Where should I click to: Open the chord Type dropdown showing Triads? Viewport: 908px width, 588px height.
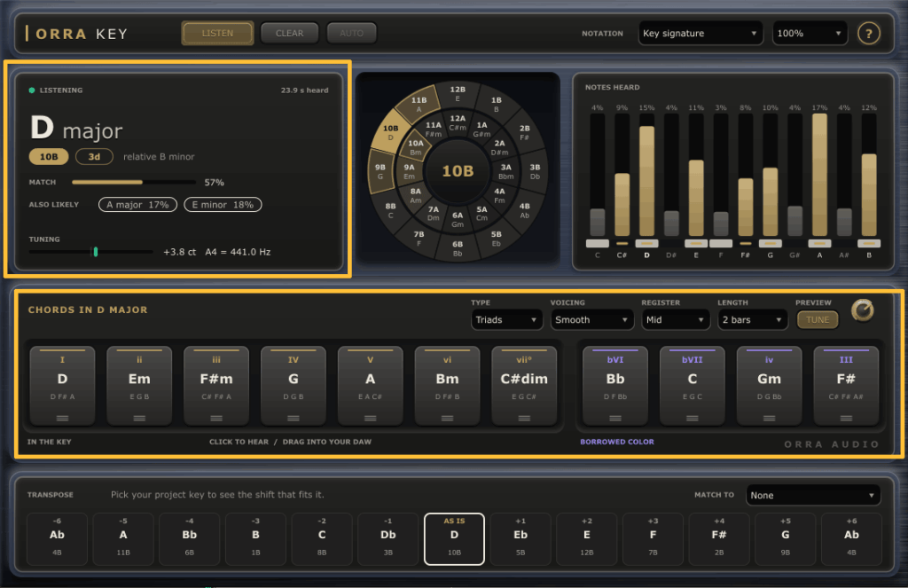click(x=506, y=320)
